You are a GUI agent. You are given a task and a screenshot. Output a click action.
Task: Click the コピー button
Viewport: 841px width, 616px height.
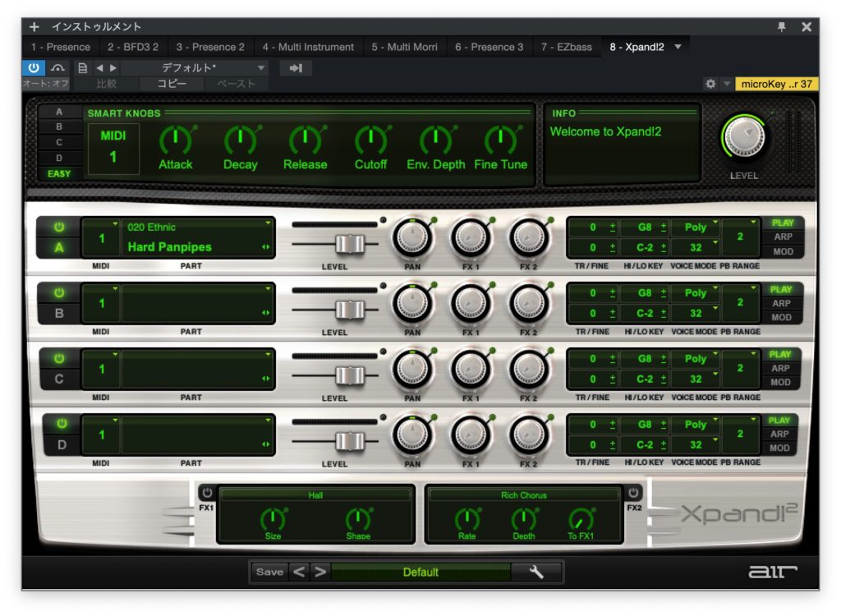coord(172,84)
